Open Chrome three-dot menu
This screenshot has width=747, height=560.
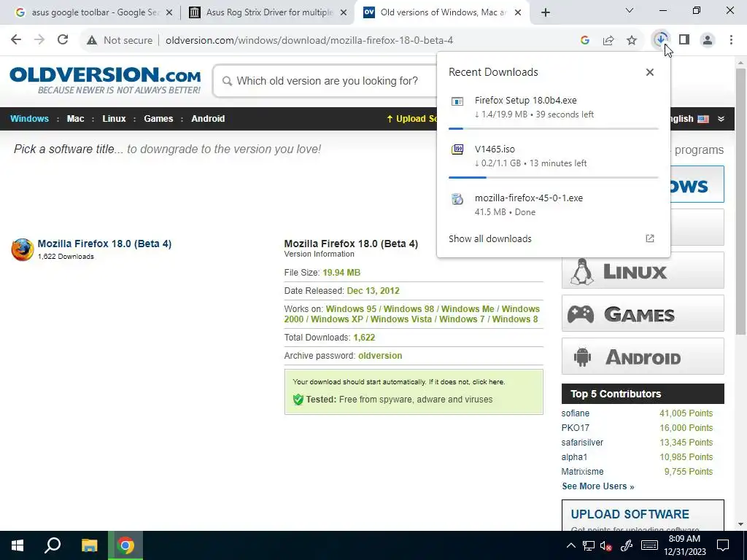click(x=731, y=40)
